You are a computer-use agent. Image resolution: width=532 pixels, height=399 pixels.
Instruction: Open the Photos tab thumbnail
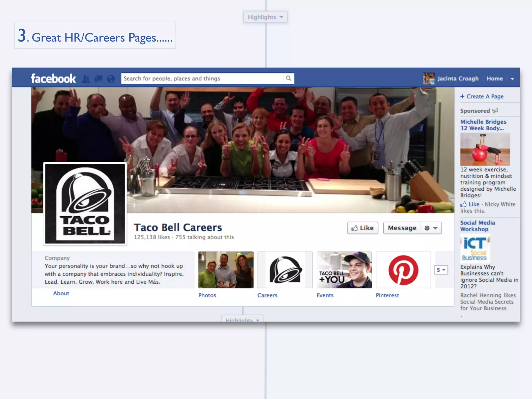[x=226, y=270]
